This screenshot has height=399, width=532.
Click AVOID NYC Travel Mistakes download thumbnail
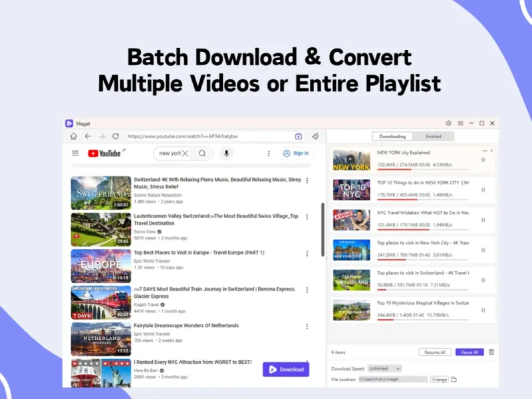(x=352, y=220)
